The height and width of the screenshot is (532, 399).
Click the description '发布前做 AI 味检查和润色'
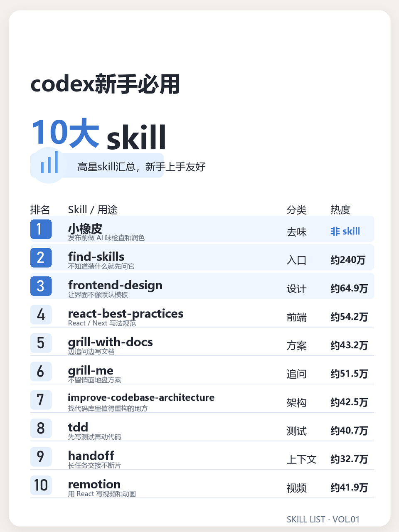point(106,238)
